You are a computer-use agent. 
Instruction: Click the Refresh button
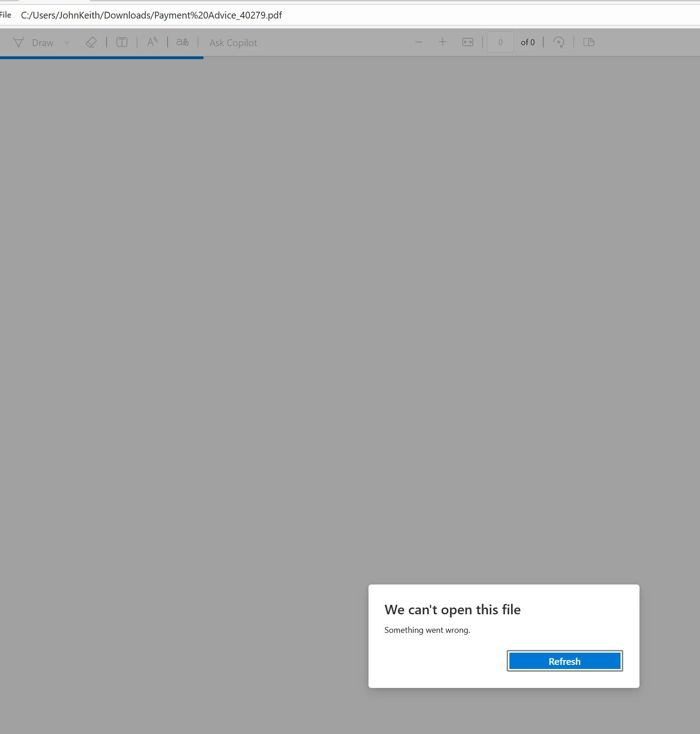pos(565,661)
